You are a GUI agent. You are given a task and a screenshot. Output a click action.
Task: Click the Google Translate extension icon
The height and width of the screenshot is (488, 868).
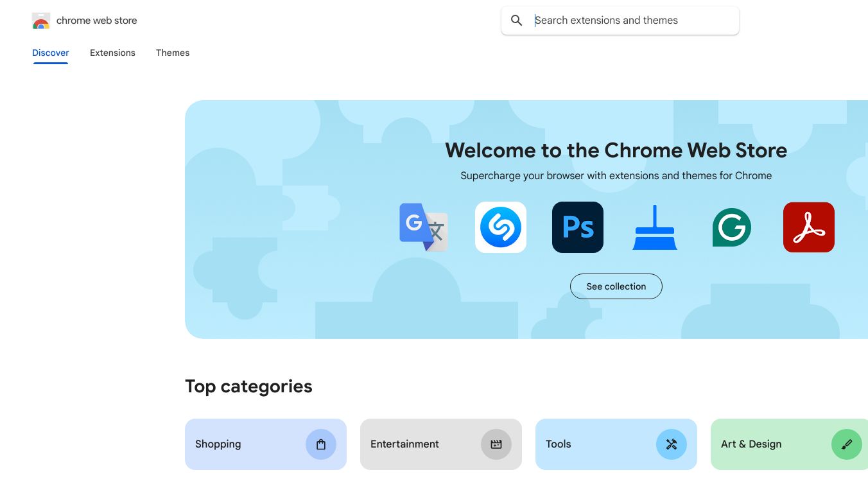click(x=424, y=227)
